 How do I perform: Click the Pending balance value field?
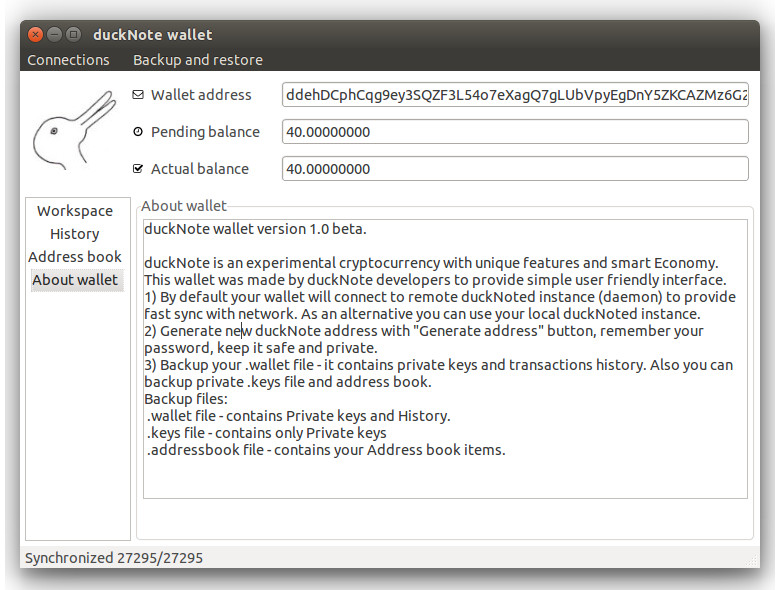click(515, 132)
